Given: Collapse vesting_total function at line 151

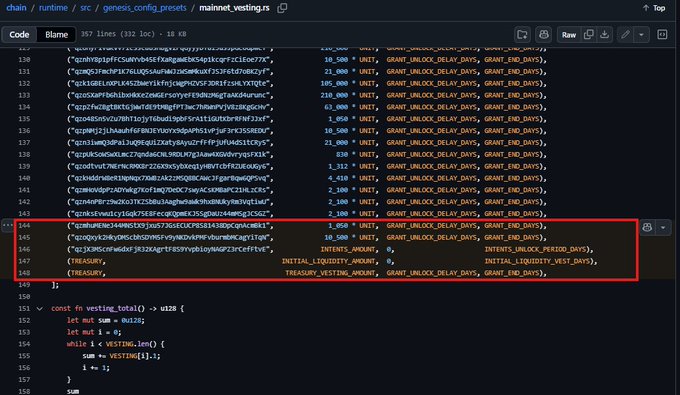Looking at the screenshot, I should pyautogui.click(x=39, y=309).
